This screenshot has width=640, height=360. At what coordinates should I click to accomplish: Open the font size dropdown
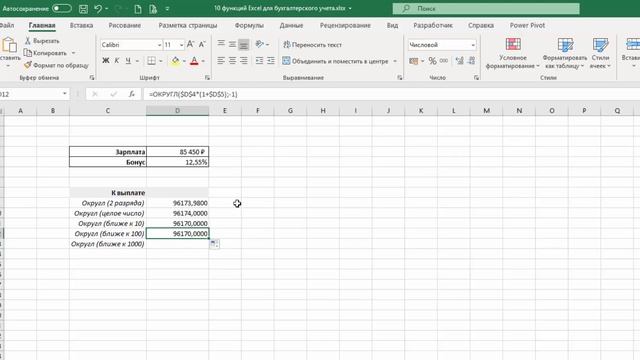[181, 45]
